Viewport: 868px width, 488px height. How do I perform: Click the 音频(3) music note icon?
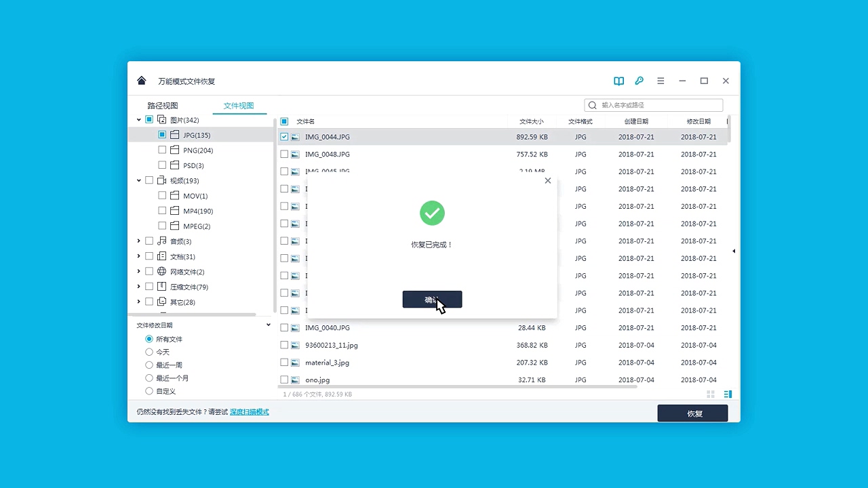(x=162, y=241)
